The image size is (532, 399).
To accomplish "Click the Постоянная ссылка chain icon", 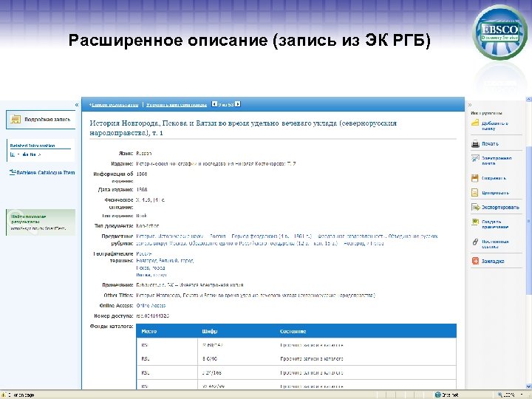I will tap(475, 242).
